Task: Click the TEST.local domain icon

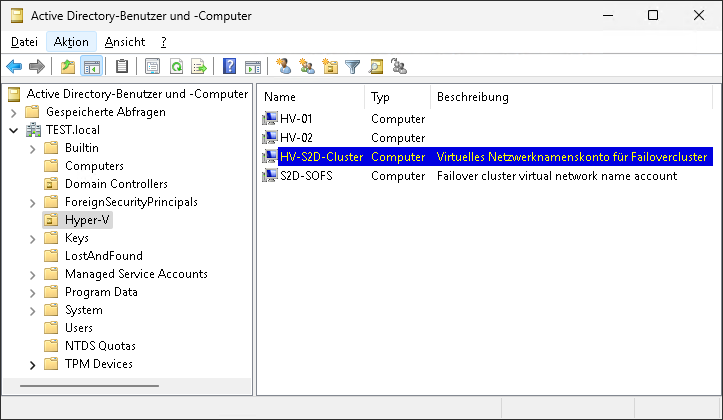Action: (x=33, y=130)
